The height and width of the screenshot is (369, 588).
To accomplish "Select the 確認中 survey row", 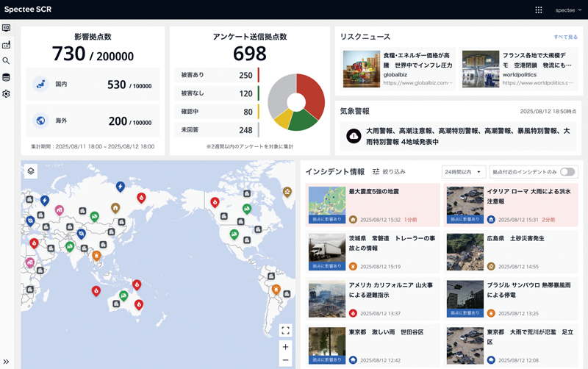I will pyautogui.click(x=217, y=112).
